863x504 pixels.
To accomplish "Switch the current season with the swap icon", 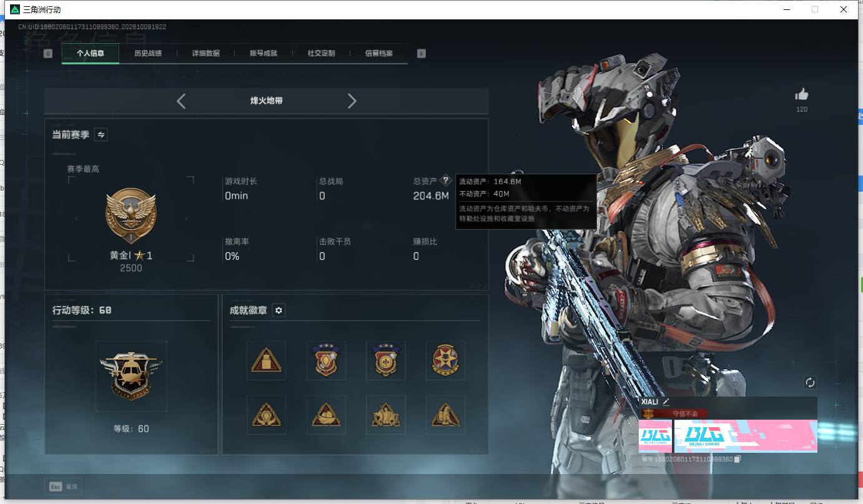I will pos(101,134).
